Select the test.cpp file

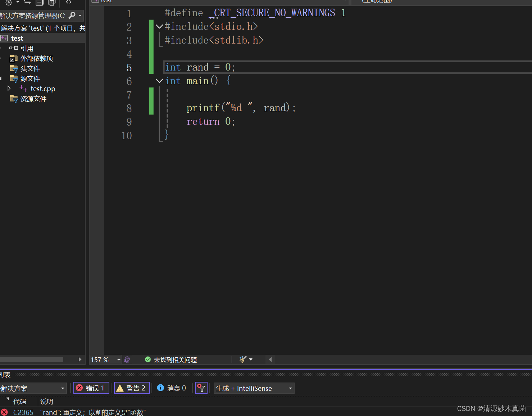pos(43,89)
